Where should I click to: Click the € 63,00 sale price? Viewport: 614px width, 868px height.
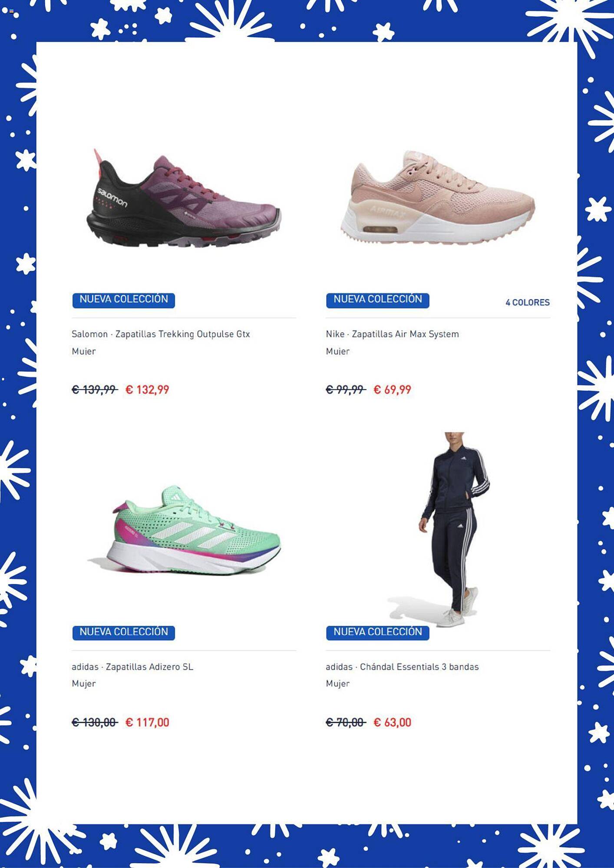[392, 722]
